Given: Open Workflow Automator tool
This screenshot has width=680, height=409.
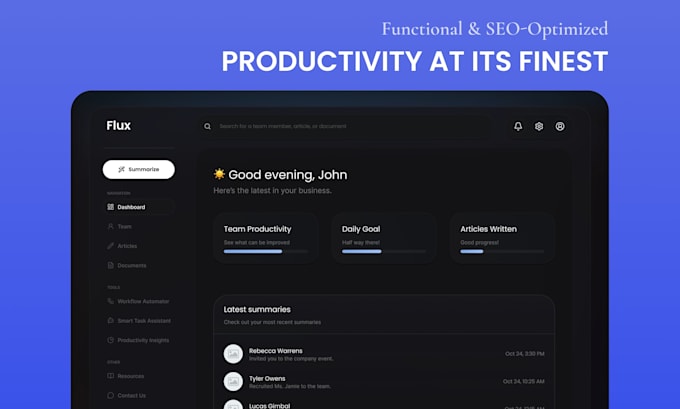Looking at the screenshot, I should tap(143, 301).
